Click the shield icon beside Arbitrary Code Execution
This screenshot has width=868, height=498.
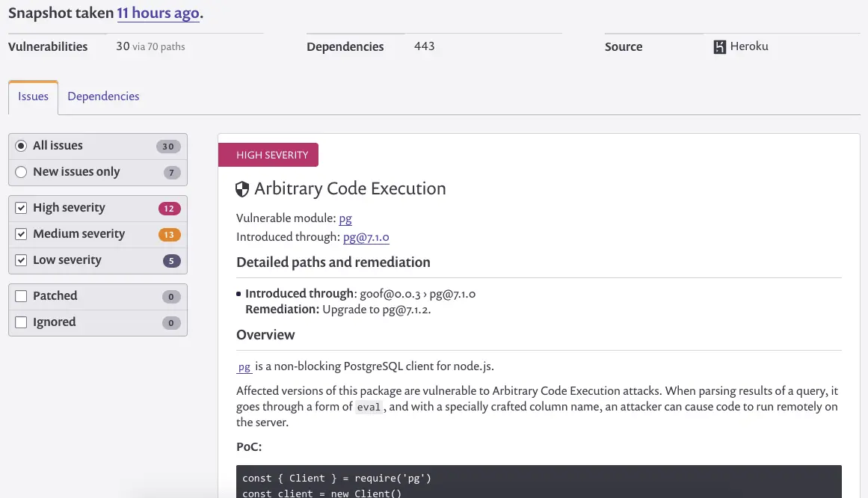tap(242, 189)
